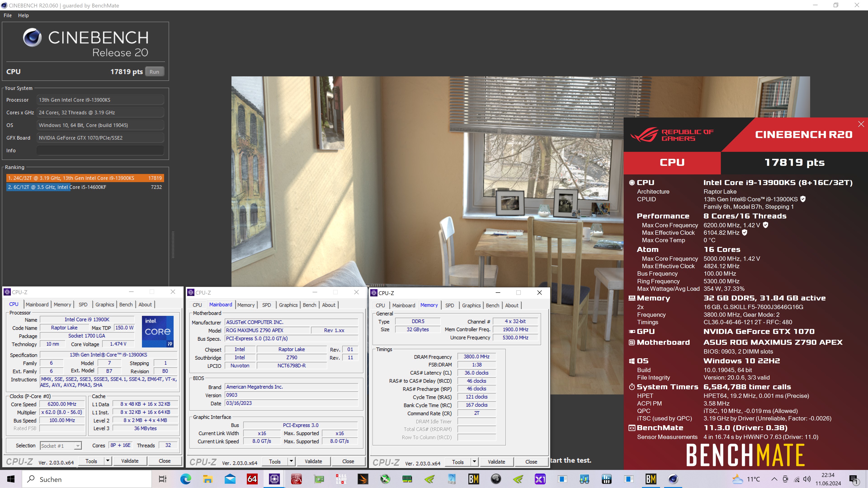The width and height of the screenshot is (868, 488).
Task: Click BIOS date 03/16/2023 in CPU-Z
Action: tap(291, 403)
